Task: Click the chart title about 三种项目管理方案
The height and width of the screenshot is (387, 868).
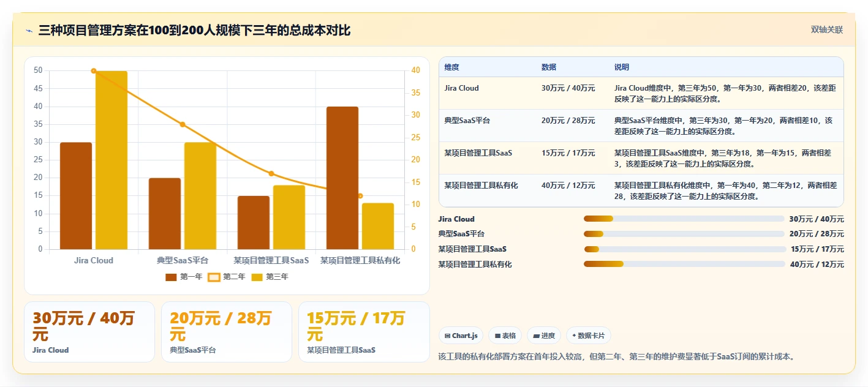Action: 194,30
